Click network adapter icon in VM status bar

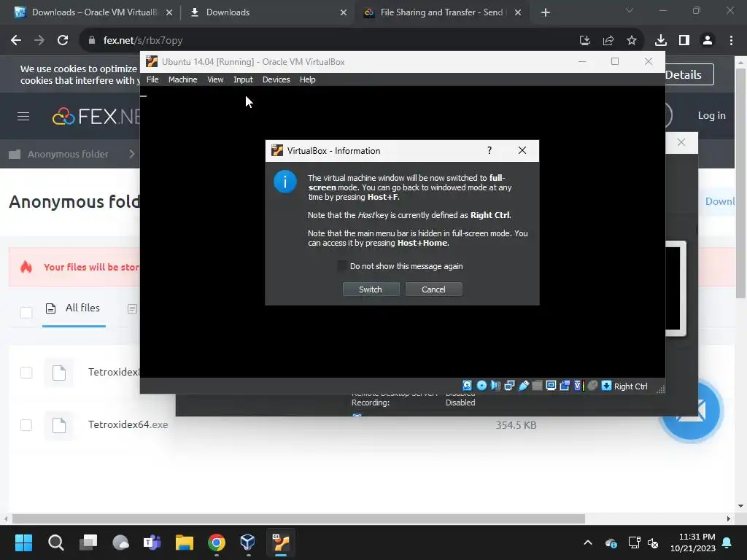(509, 386)
